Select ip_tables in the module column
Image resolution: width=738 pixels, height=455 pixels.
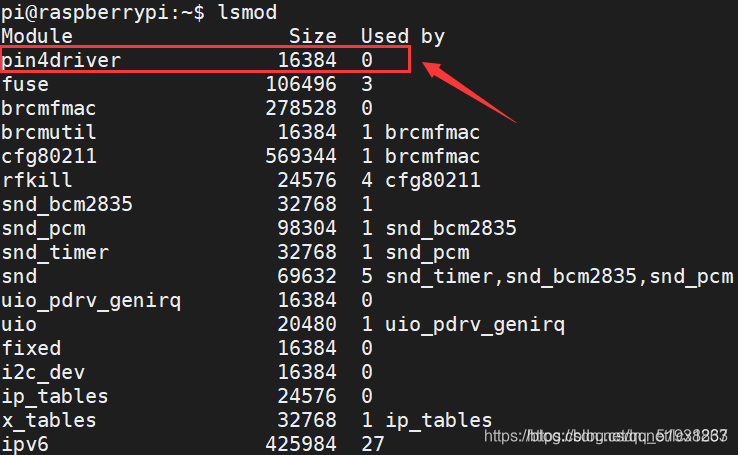point(55,396)
